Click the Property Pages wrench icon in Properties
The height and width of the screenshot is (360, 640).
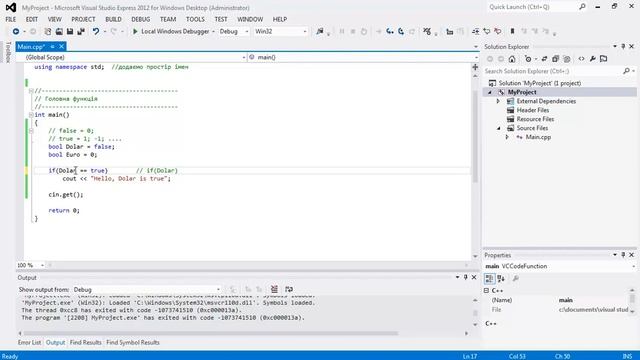(x=516, y=279)
